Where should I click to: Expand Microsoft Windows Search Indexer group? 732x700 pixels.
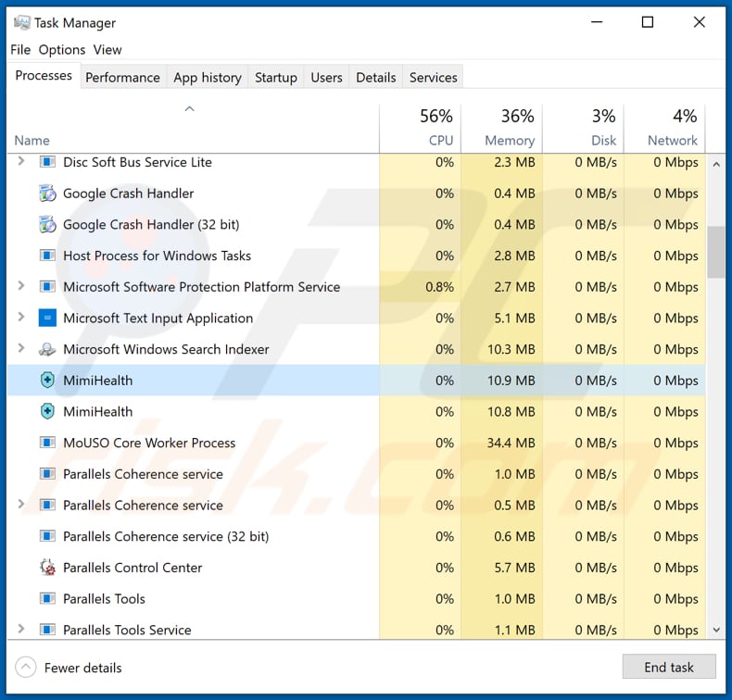21,348
